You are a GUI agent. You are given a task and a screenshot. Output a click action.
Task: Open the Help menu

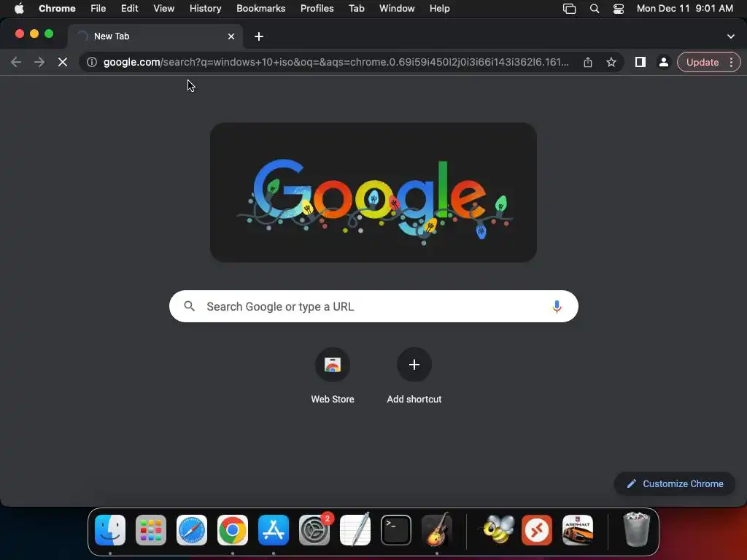(439, 9)
